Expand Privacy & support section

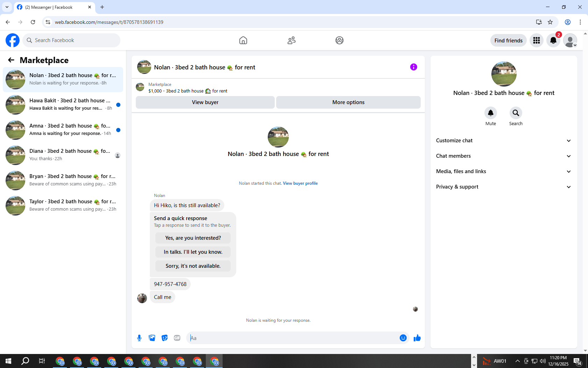(x=504, y=187)
